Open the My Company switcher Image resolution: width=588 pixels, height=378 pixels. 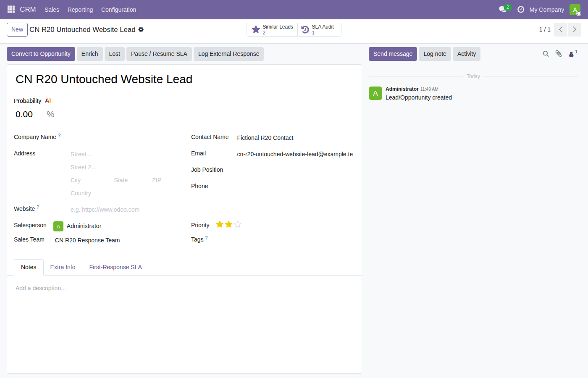546,10
